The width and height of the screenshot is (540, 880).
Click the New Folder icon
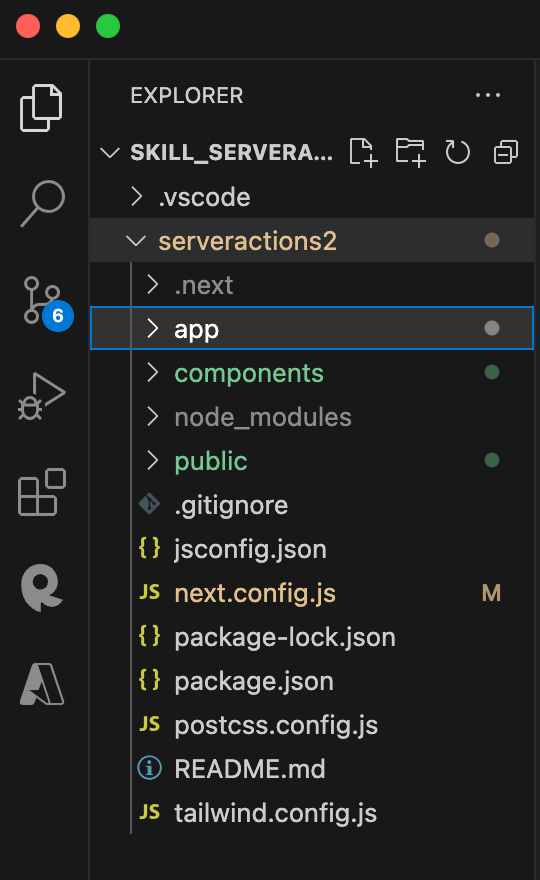point(410,152)
